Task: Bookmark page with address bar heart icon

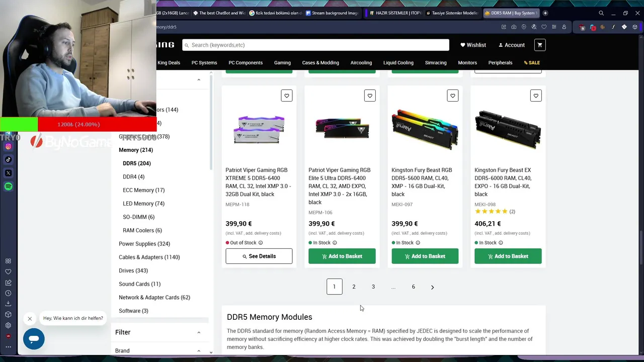Action: point(544,27)
